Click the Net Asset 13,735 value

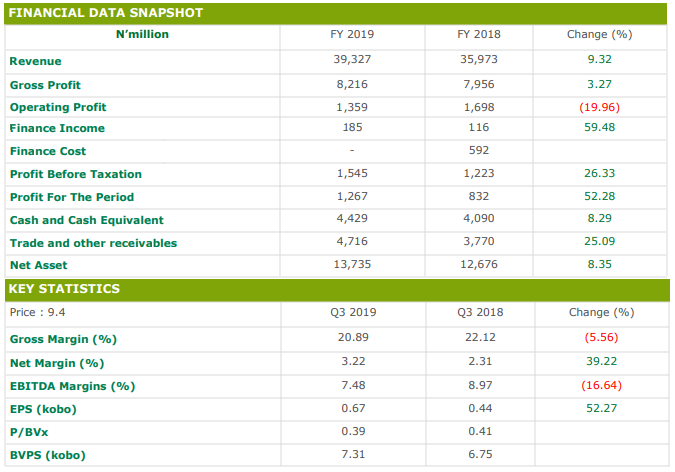tap(352, 264)
